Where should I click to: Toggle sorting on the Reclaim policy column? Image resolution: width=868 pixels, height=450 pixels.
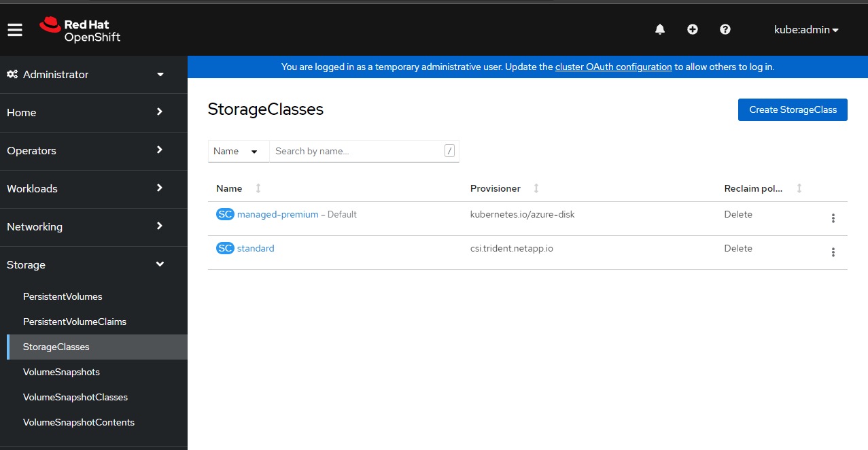tap(799, 188)
